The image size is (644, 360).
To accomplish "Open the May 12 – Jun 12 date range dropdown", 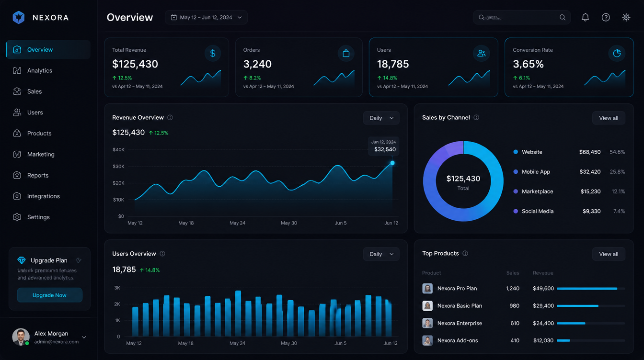I will pos(207,17).
